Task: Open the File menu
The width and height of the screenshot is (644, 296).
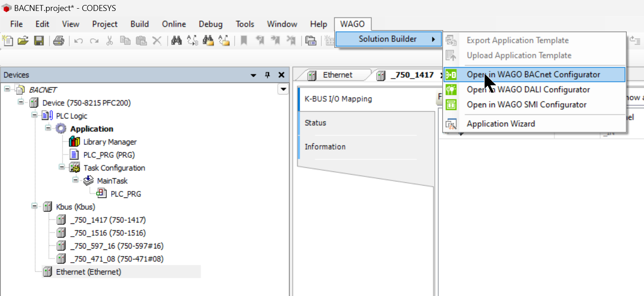Action: [16, 24]
